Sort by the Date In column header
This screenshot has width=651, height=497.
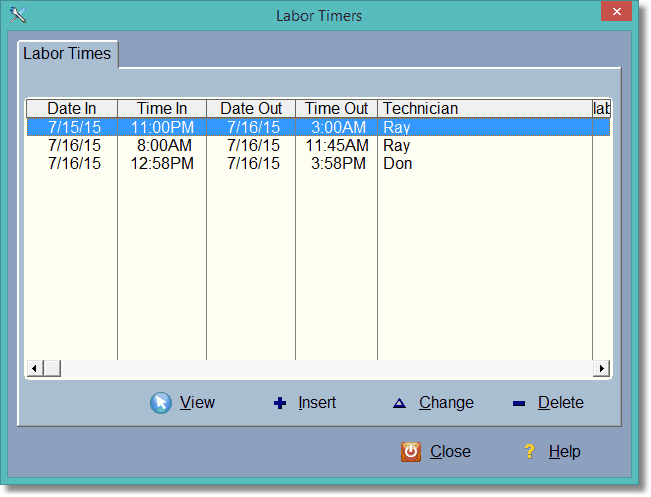point(72,108)
